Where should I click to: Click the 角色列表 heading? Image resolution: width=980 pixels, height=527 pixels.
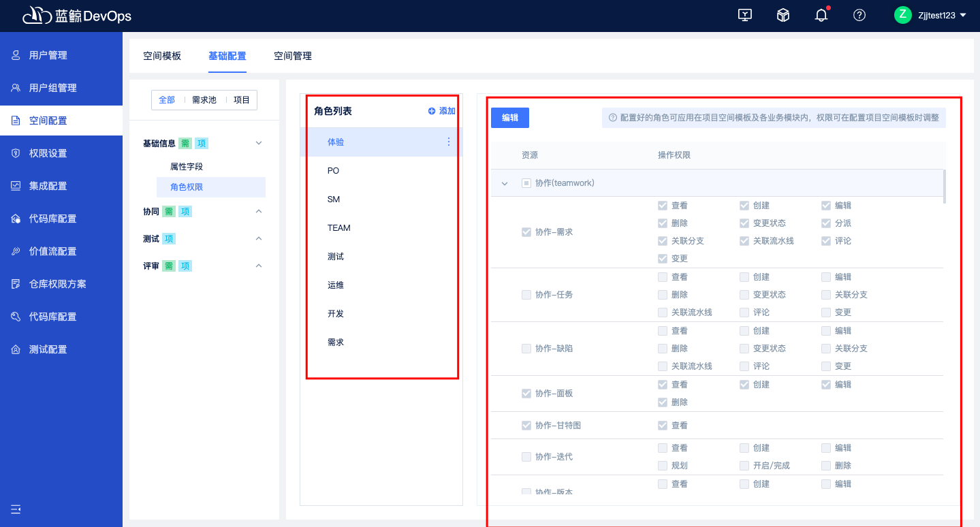tap(333, 111)
